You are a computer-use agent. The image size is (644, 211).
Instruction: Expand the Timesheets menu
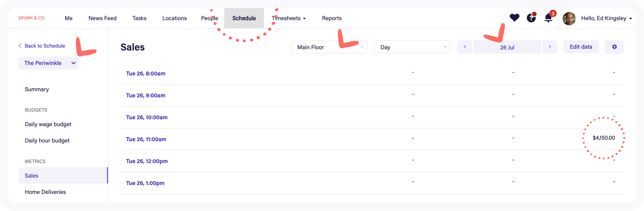(289, 18)
